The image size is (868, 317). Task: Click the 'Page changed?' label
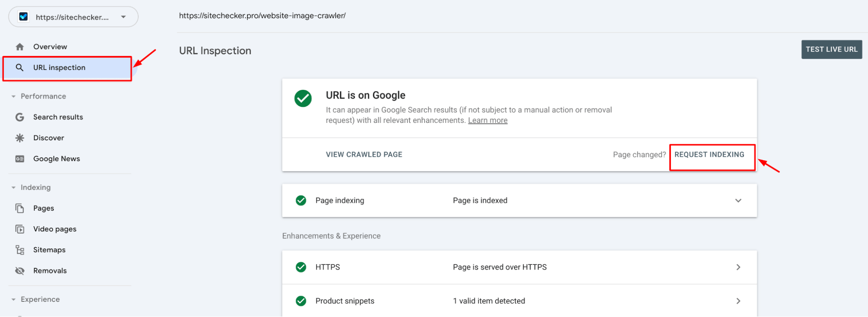pyautogui.click(x=639, y=155)
